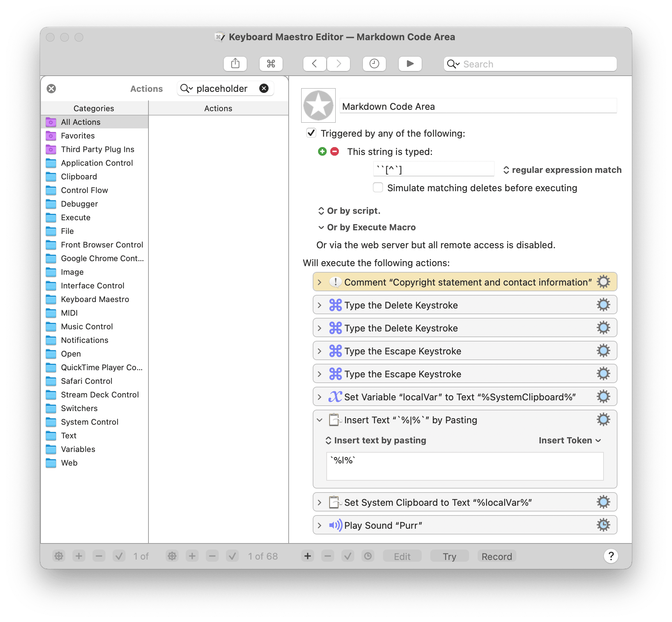Click the Try button
Viewport: 672px width, 622px height.
click(449, 556)
